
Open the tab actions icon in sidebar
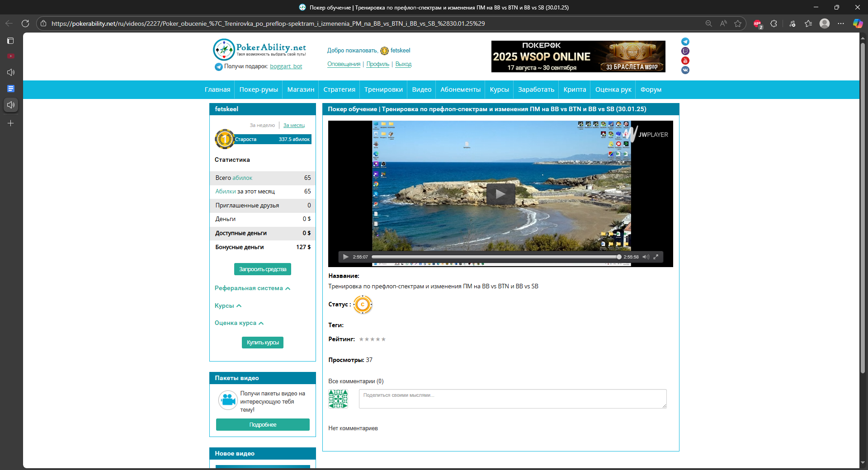click(11, 41)
